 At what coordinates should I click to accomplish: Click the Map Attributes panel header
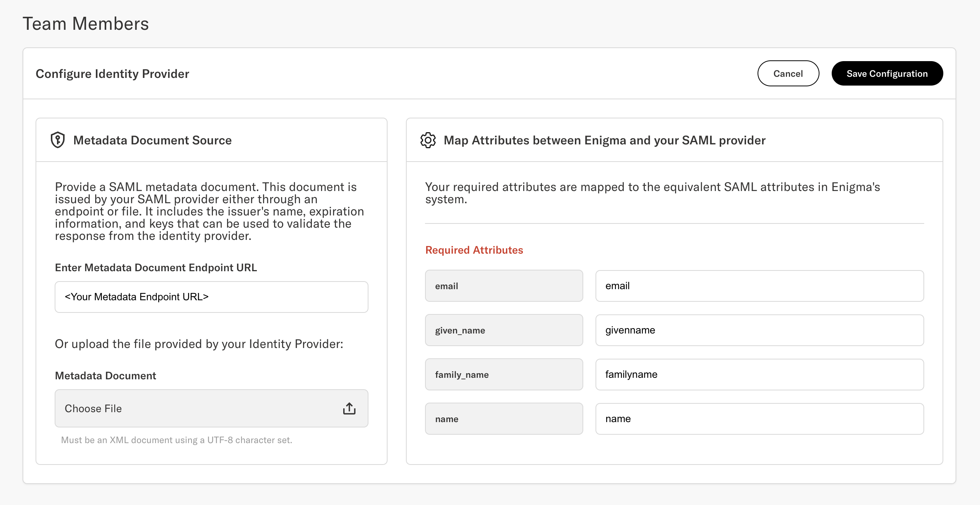(604, 140)
